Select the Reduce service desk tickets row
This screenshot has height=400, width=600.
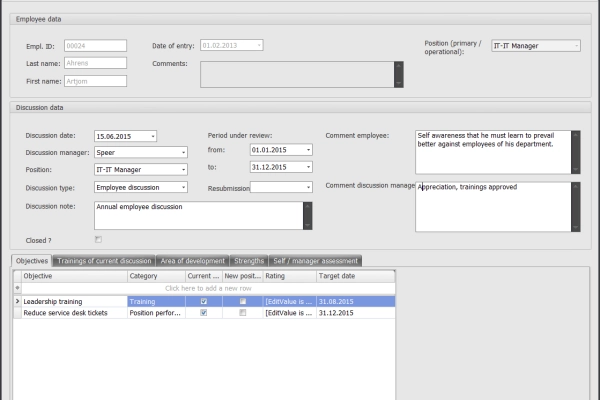click(x=74, y=312)
